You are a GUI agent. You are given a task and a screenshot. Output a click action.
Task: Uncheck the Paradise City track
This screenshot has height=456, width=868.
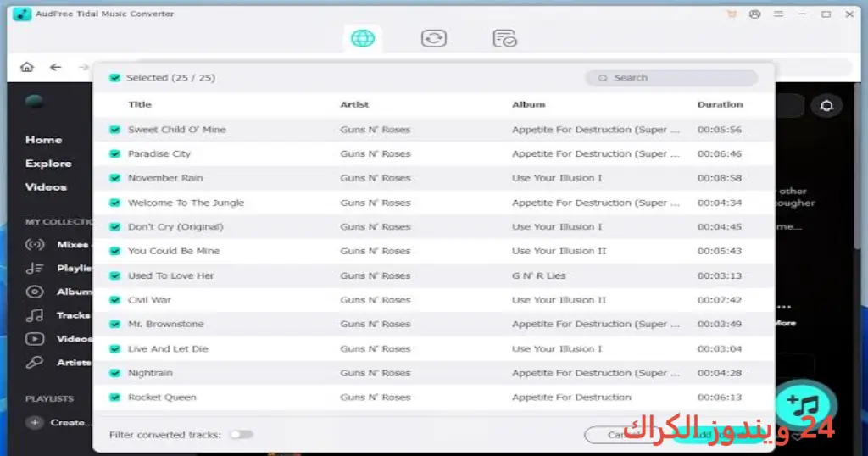[x=114, y=154]
